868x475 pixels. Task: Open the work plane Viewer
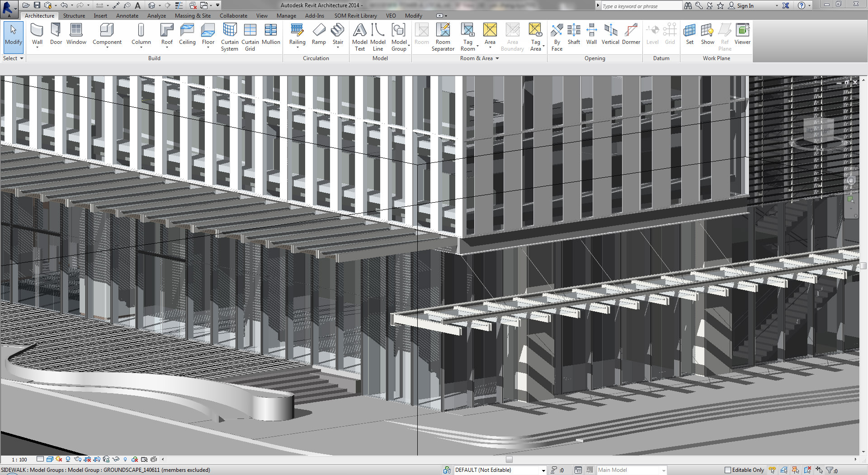click(742, 35)
